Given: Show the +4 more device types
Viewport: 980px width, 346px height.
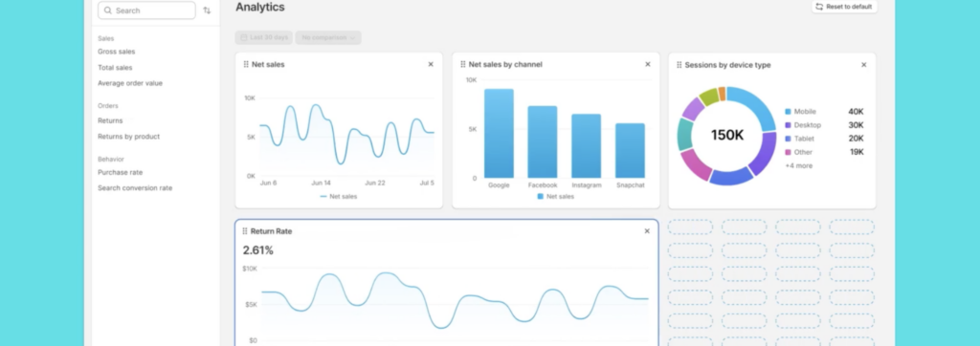Looking at the screenshot, I should (x=799, y=165).
